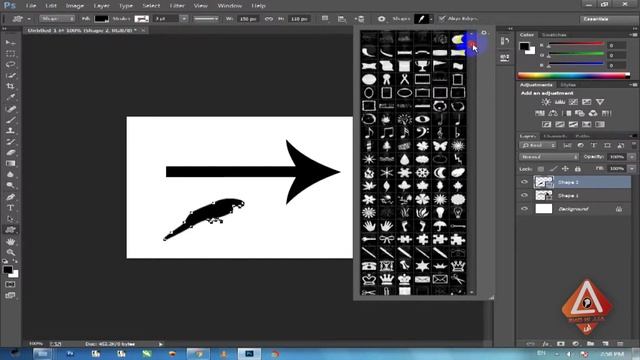Viewport: 640px width, 360px height.
Task: Open the File menu
Action: coord(31,6)
